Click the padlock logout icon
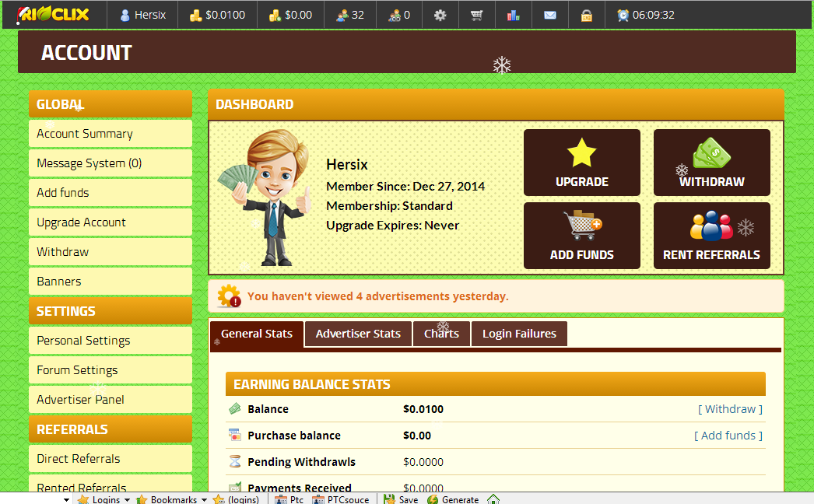The image size is (814, 504). [587, 16]
